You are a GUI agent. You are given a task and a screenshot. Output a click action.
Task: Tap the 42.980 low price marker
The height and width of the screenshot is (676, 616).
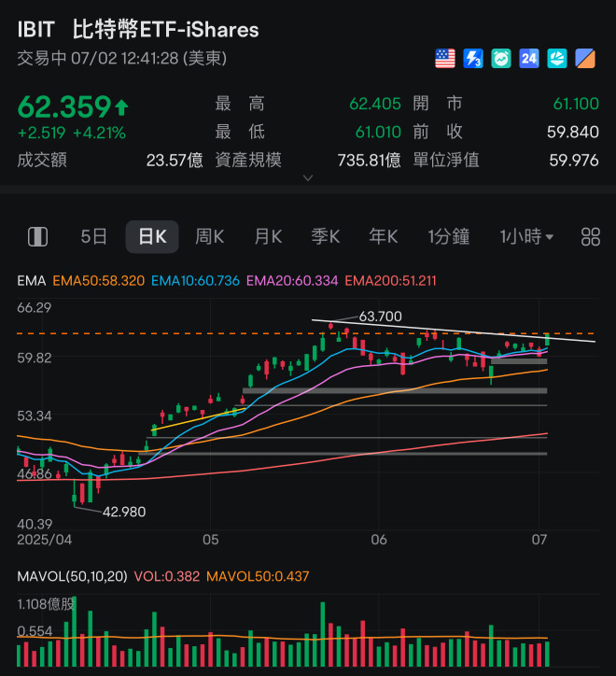(x=124, y=512)
